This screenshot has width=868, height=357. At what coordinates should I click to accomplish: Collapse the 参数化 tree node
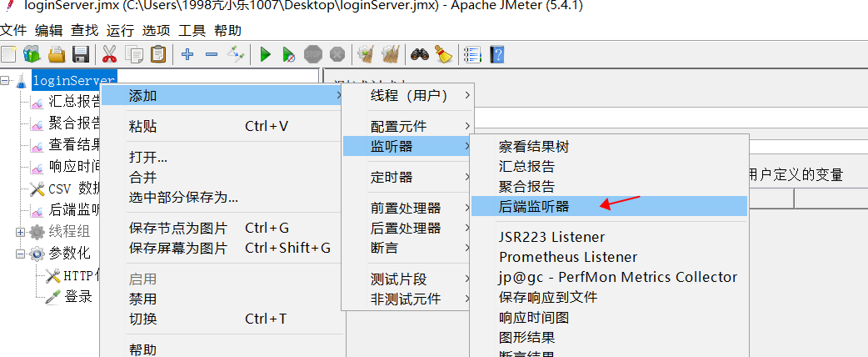pos(21,254)
